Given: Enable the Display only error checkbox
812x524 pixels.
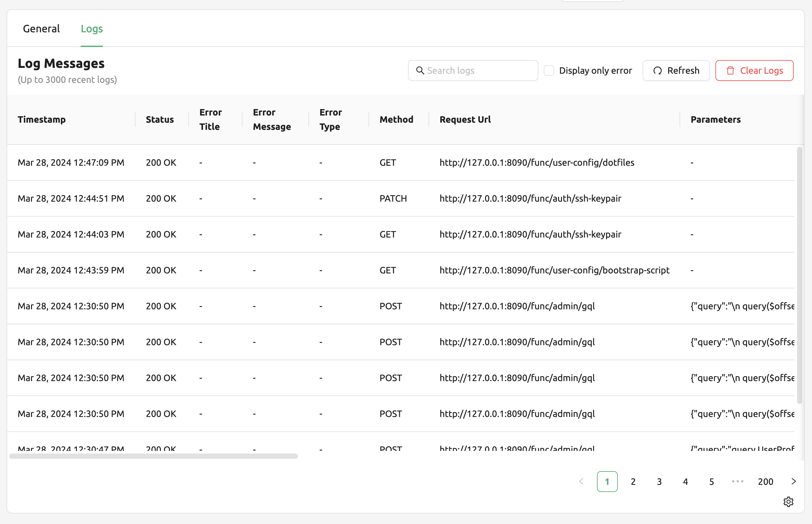Looking at the screenshot, I should coord(549,70).
